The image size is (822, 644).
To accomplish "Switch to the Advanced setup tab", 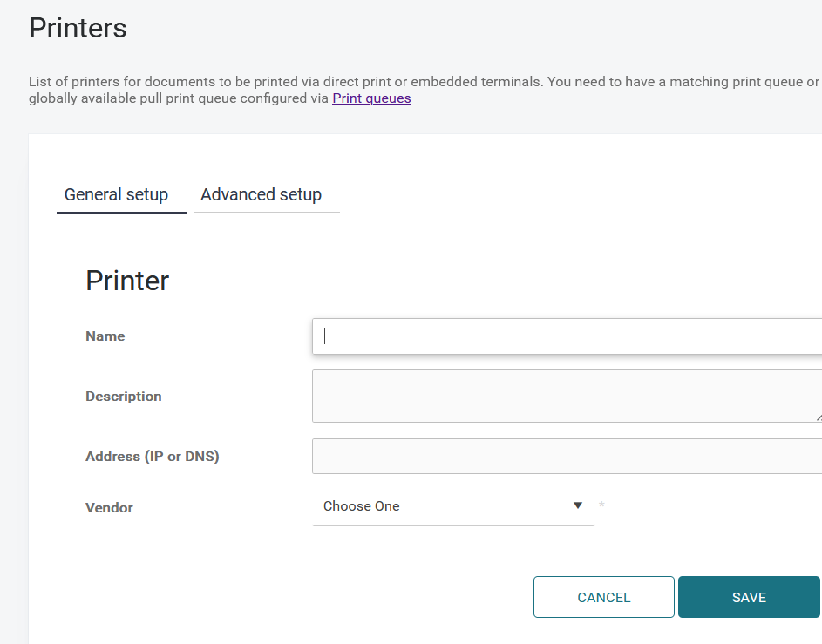I will point(261,194).
